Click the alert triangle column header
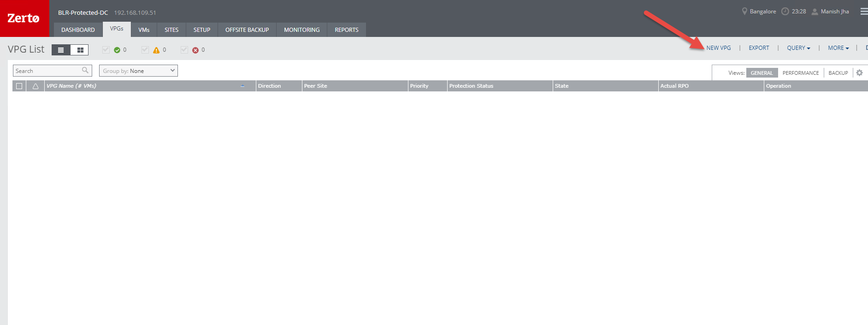This screenshot has height=325, width=868. pyautogui.click(x=35, y=86)
